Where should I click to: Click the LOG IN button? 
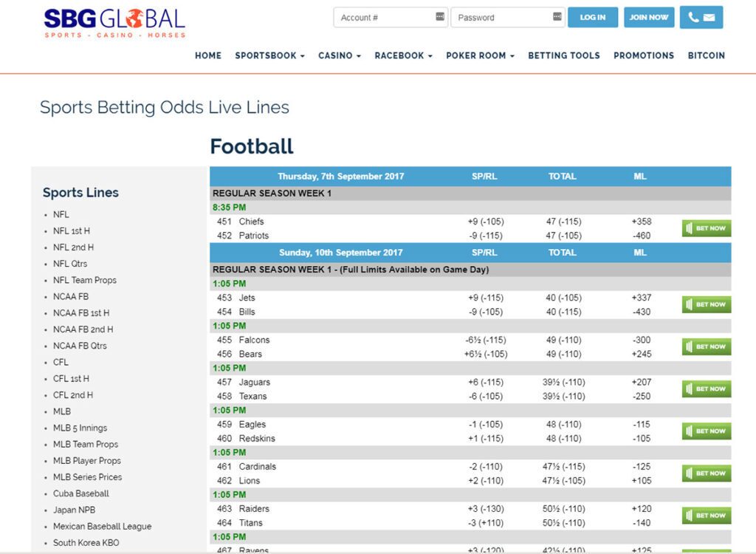click(593, 17)
